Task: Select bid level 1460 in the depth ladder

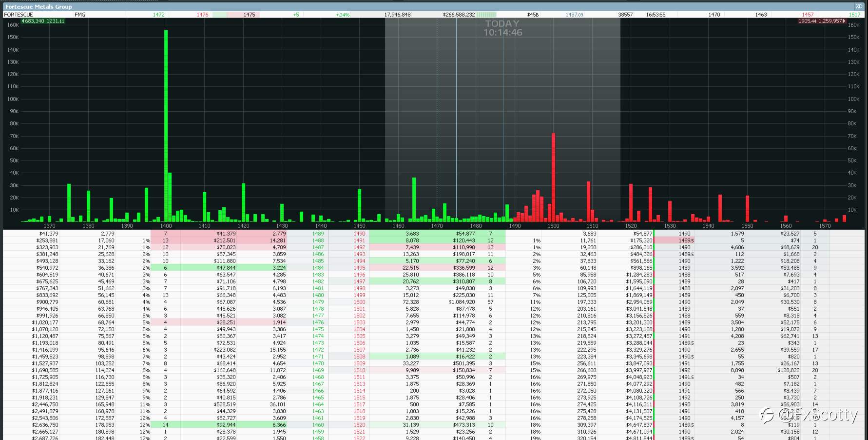Action: point(318,425)
